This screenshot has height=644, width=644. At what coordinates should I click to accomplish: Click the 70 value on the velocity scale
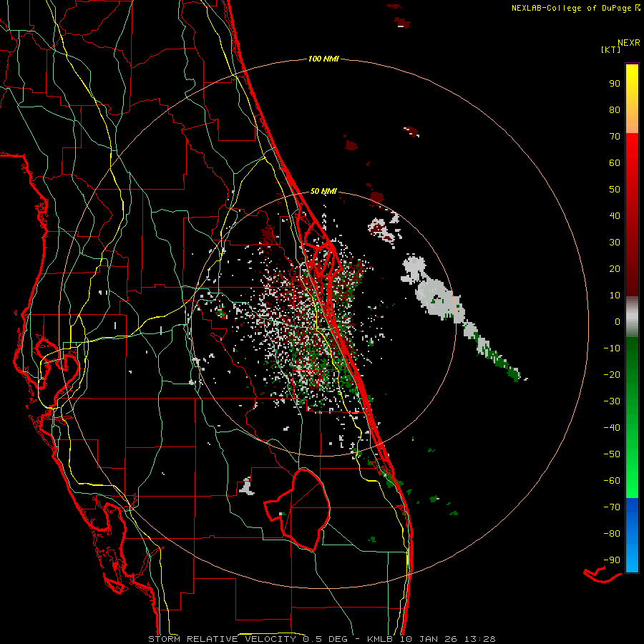[x=615, y=137]
